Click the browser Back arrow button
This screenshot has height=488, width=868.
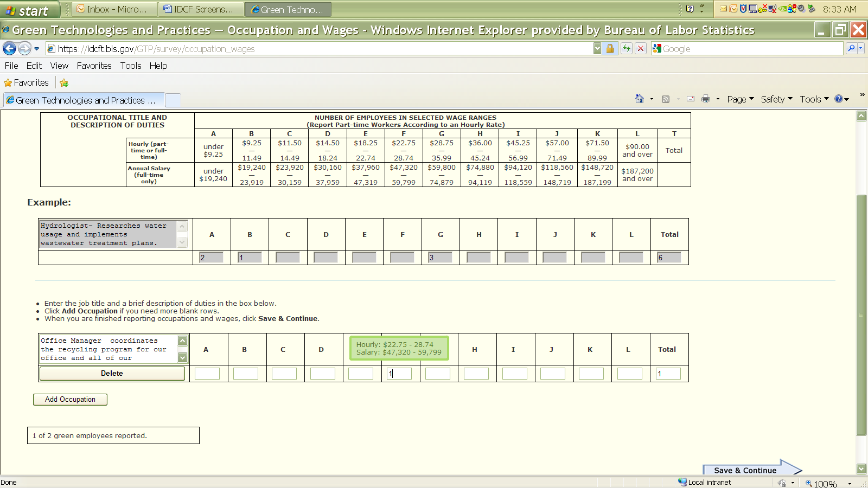[x=9, y=49]
